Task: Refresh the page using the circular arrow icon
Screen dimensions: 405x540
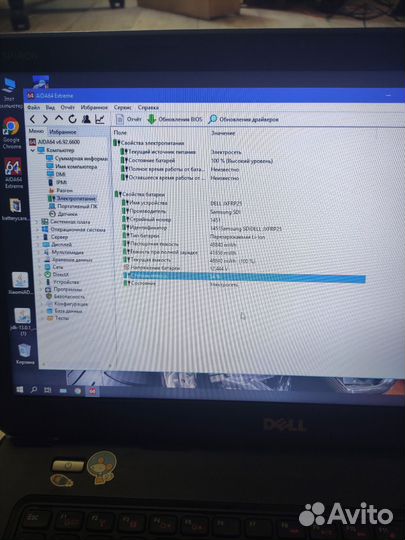Action: 72,119
